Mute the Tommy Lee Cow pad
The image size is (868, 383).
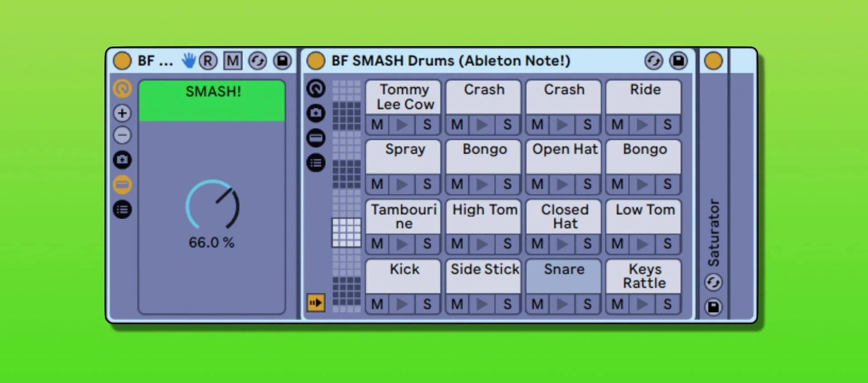377,125
